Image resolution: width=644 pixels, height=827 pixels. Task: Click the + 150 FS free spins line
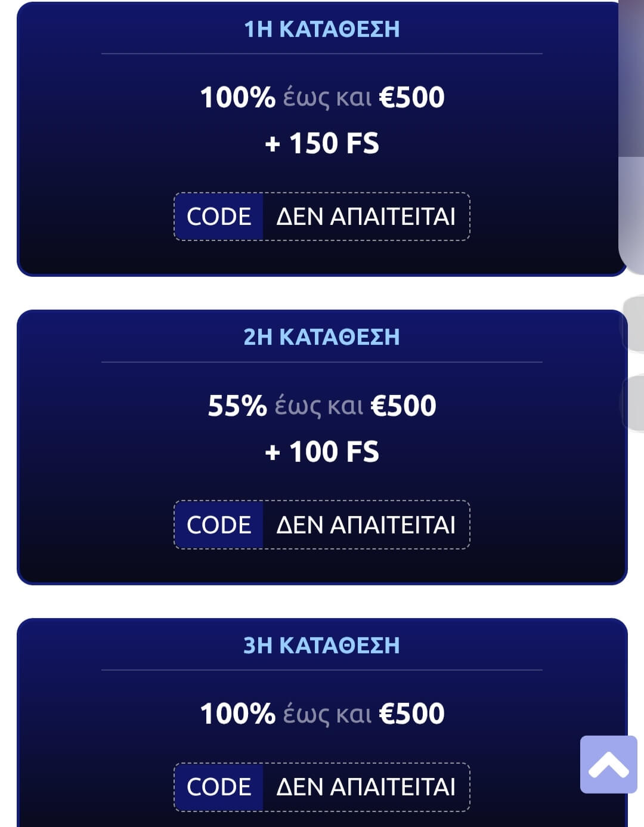(x=322, y=144)
